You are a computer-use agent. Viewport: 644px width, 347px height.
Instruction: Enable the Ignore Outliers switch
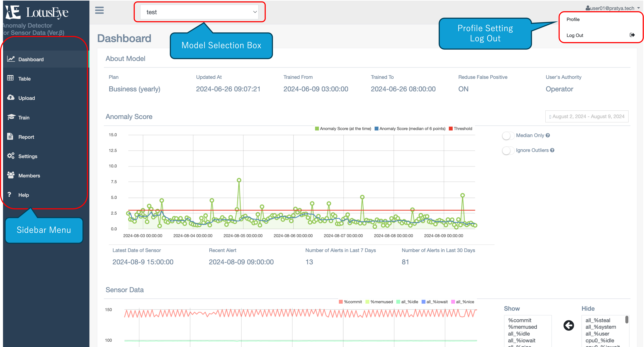(x=508, y=150)
